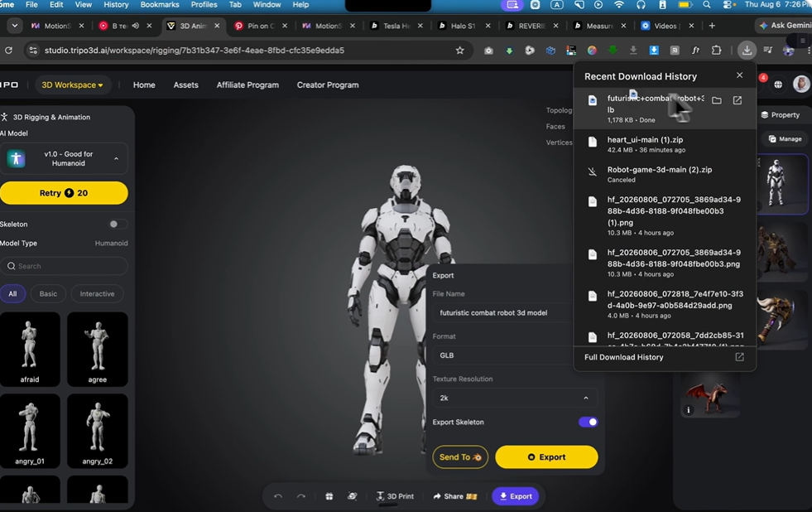Click the purple Export button in toolbar
The width and height of the screenshot is (812, 512).
point(516,496)
